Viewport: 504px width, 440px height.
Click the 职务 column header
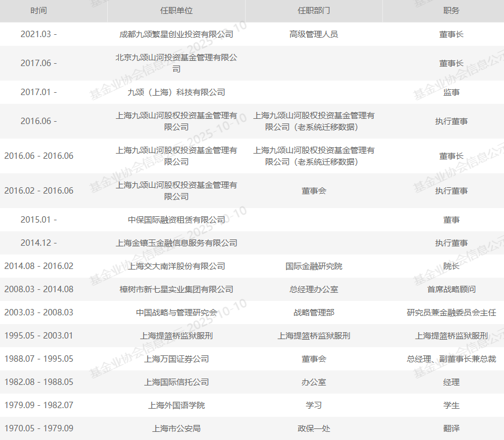click(451, 11)
